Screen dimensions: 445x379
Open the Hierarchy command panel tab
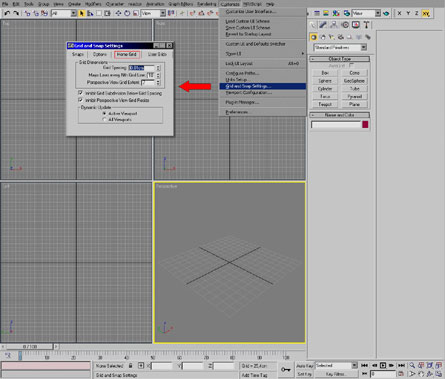pos(334,25)
